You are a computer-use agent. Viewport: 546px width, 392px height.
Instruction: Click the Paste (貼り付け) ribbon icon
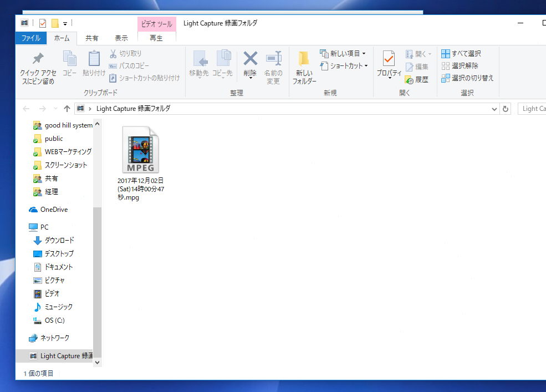click(94, 58)
